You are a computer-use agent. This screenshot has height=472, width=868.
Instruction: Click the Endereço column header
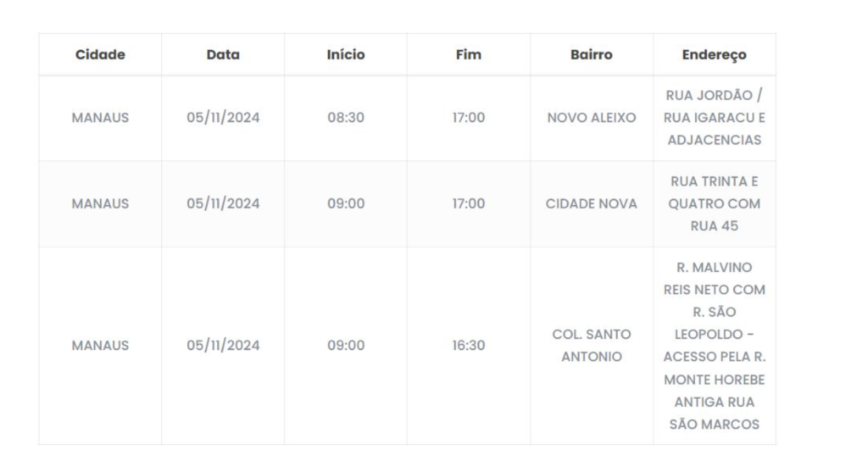[714, 55]
